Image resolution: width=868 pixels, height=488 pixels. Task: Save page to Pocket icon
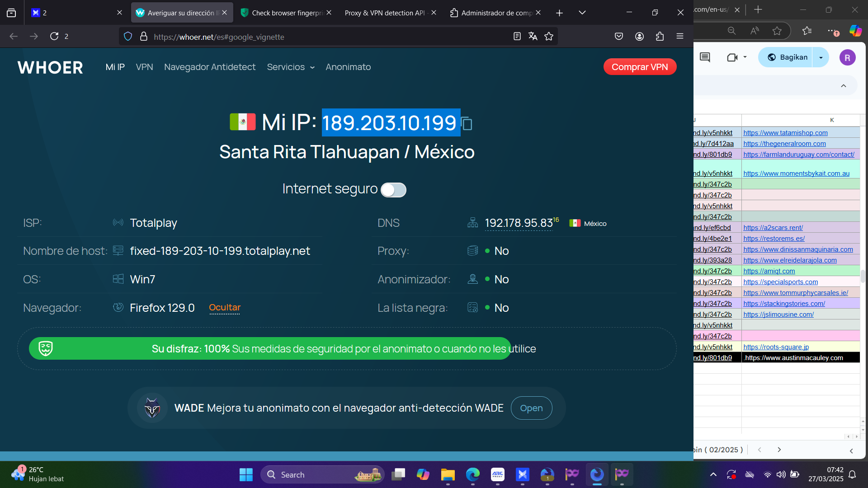click(619, 37)
